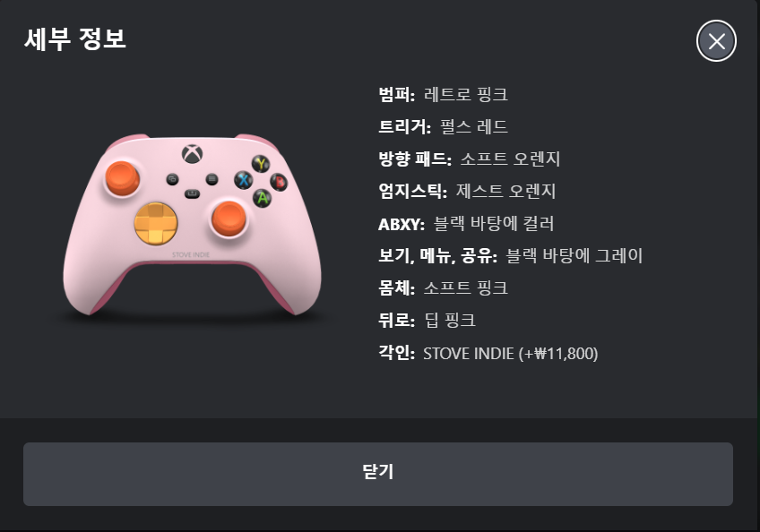
Task: Close the 세부 정보 dialog with X icon
Action: (716, 41)
